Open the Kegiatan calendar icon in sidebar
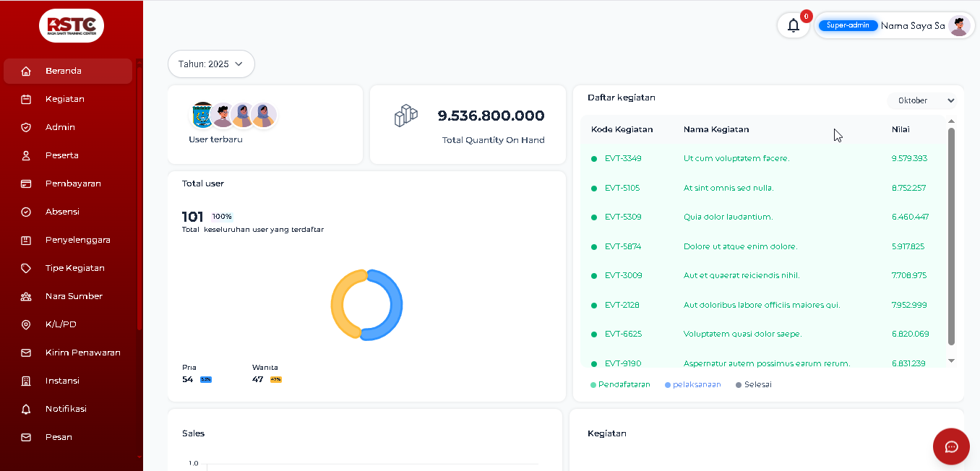This screenshot has height=471, width=980. pos(27,99)
